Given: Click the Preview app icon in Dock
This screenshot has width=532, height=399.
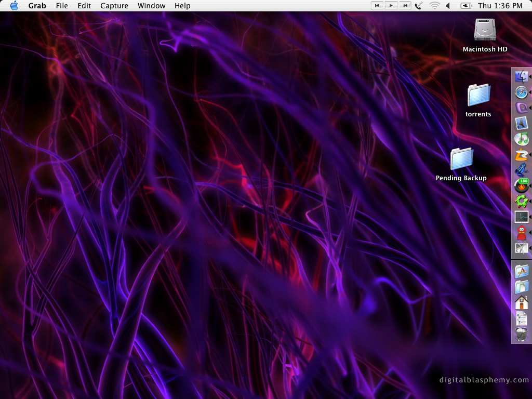Looking at the screenshot, I should tap(521, 124).
